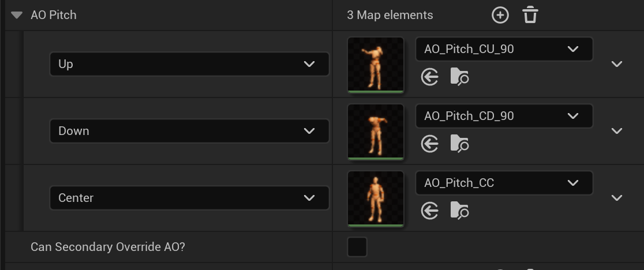Open element options for the Center row
Viewport: 644px width, 270px height.
pos(616,198)
